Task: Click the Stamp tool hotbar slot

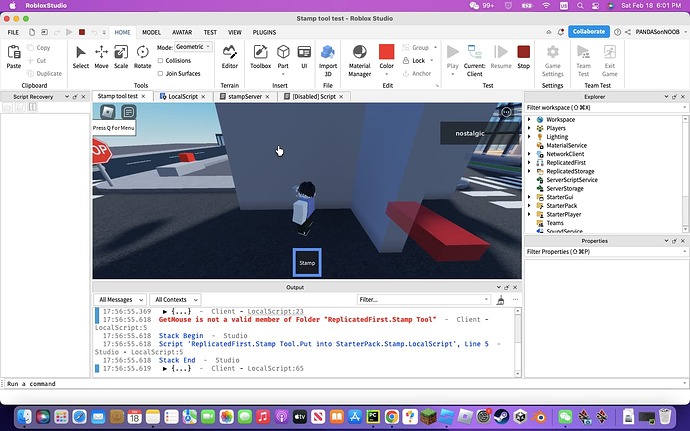Action: pos(307,263)
